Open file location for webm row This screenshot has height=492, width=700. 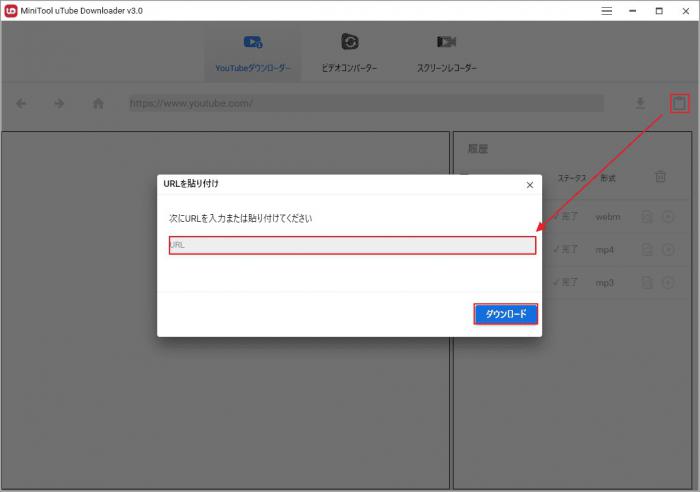(x=647, y=217)
